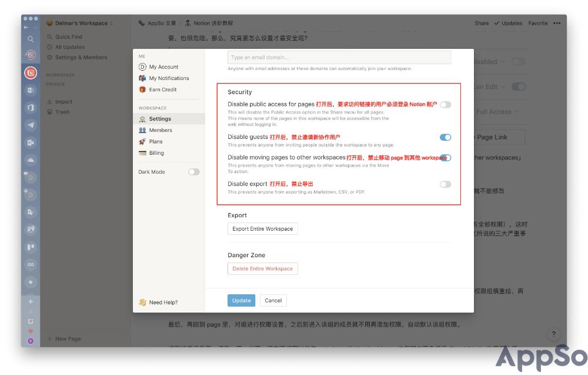
Task: Open My Notifications settings
Action: (x=169, y=78)
